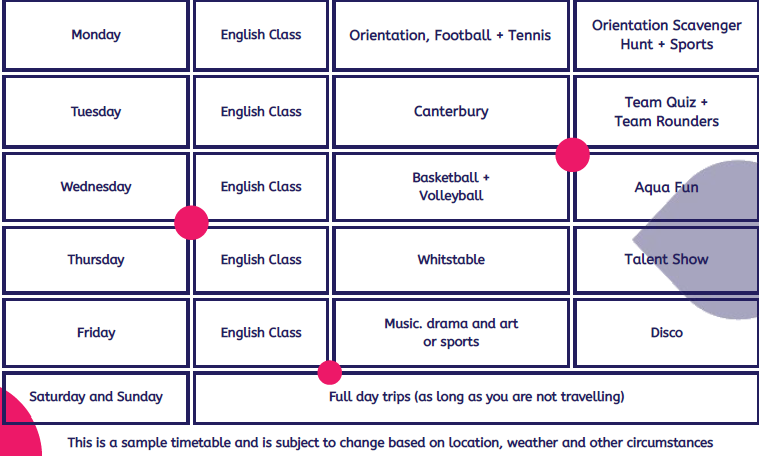Click the Canterbury trip cell

(x=451, y=111)
